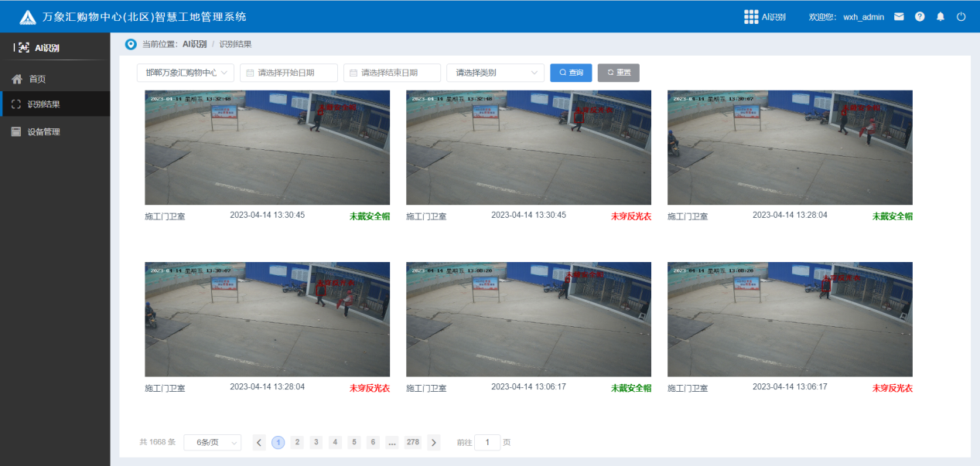Screen dimensions: 980x466
Task: Click the start date input field
Action: (x=289, y=73)
